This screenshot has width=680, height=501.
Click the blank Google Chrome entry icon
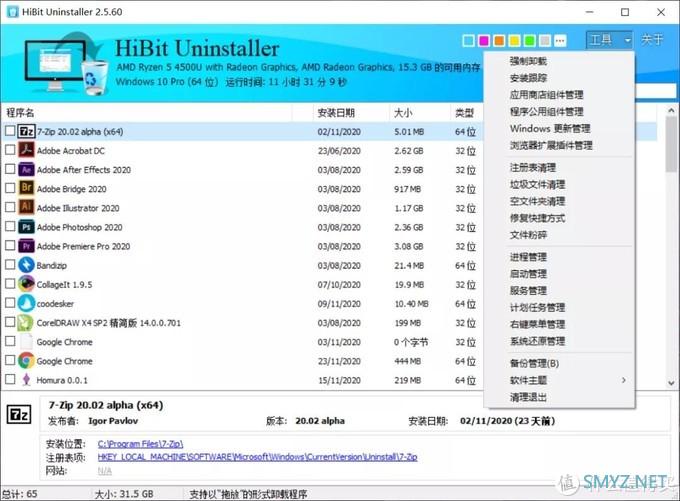click(26, 341)
